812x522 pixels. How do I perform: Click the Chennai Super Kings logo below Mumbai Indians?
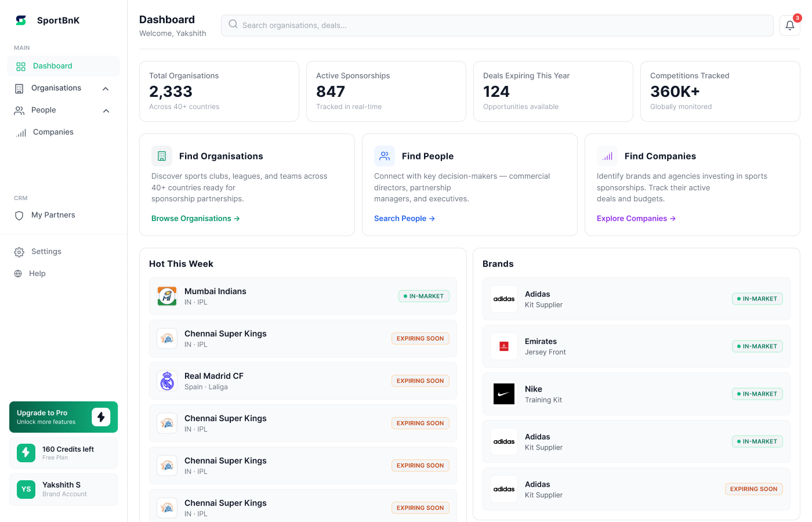[x=167, y=339]
